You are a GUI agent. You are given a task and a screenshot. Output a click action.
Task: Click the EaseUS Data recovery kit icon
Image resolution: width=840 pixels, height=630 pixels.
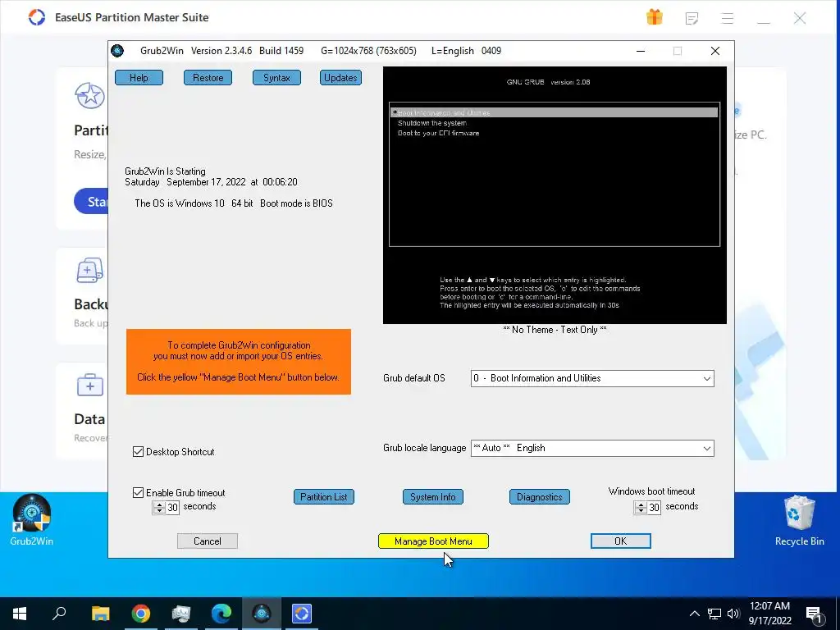pyautogui.click(x=89, y=384)
